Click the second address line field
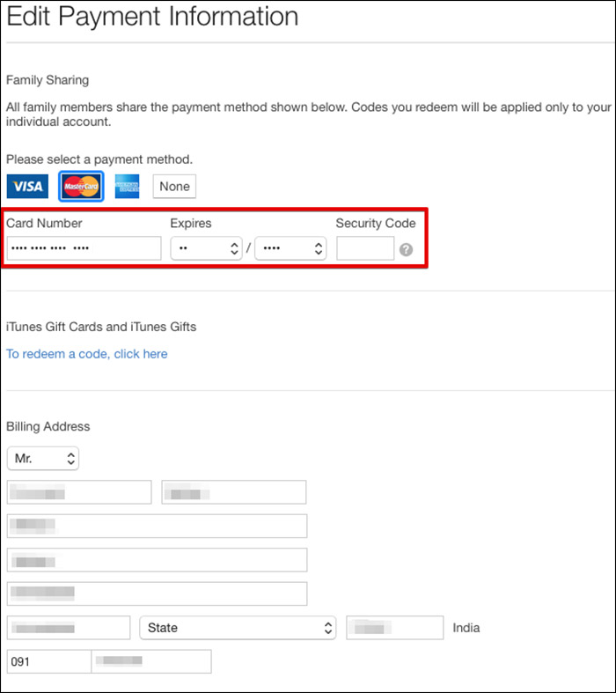This screenshot has width=616, height=693. (157, 560)
